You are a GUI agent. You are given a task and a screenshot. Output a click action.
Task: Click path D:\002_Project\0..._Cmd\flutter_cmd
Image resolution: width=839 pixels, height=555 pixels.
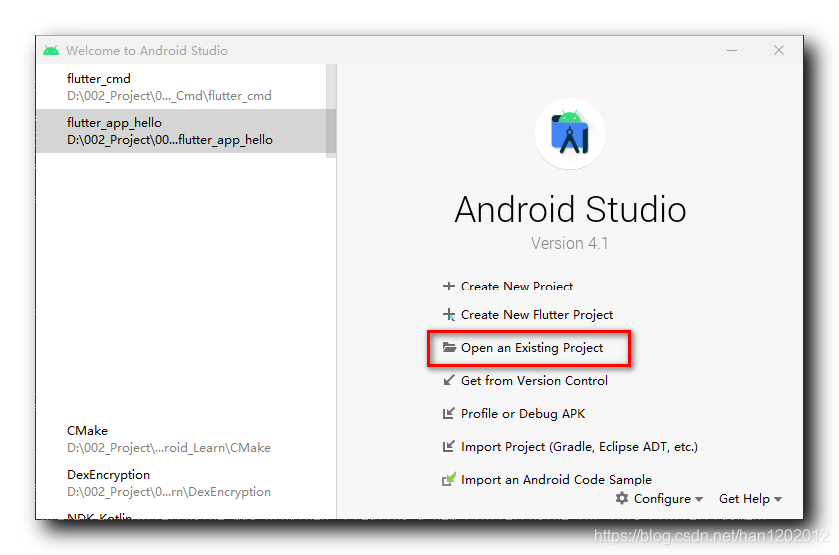[x=169, y=96]
